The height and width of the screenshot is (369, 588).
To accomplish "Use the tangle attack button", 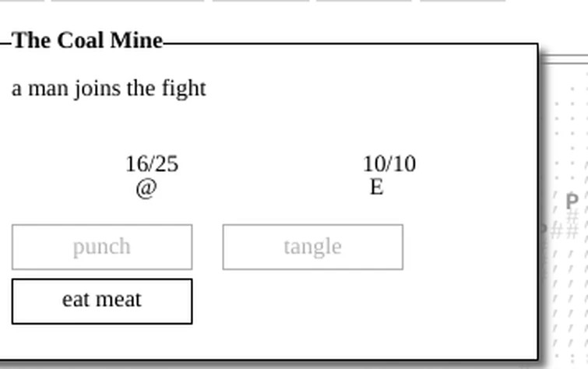I will [312, 247].
